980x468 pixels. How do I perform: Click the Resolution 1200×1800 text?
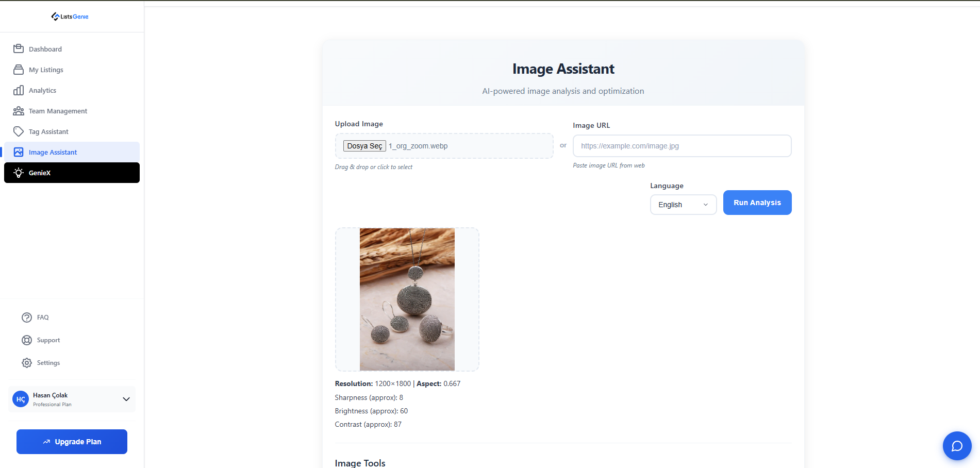(373, 383)
